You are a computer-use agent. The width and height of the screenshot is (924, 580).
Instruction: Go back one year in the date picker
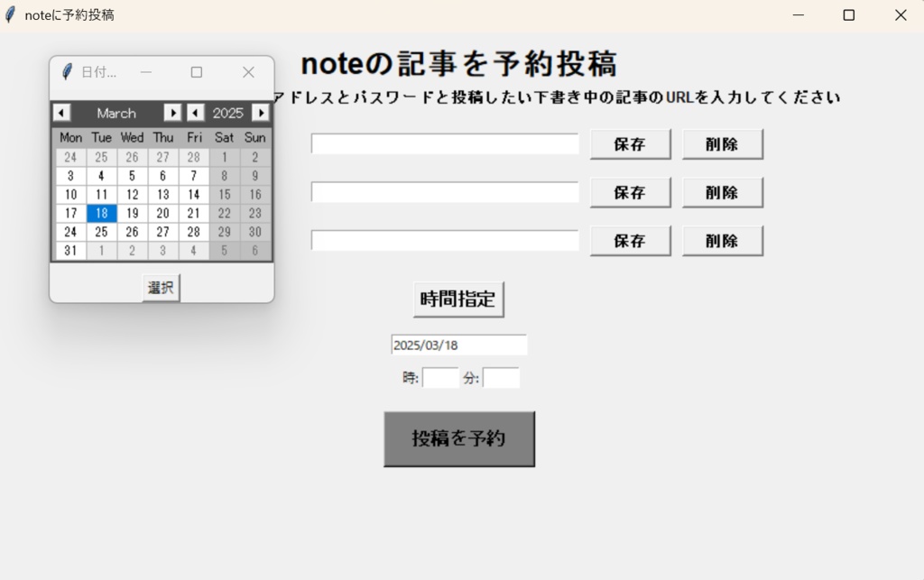(195, 113)
